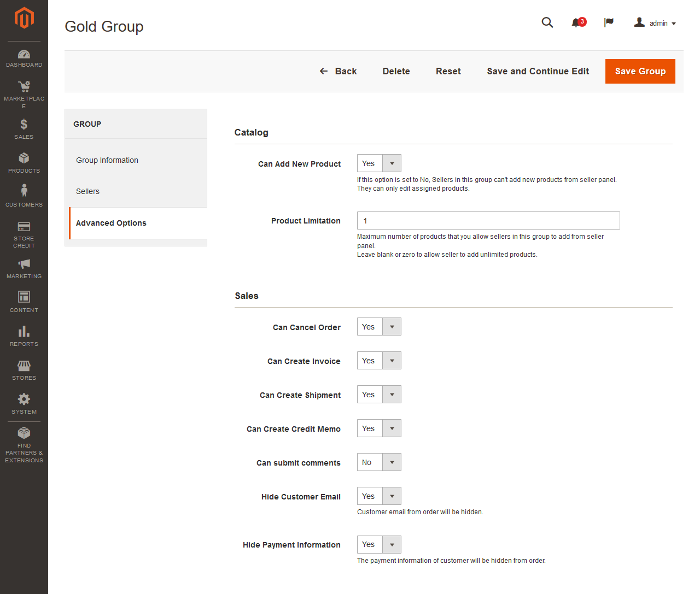
Task: Select the Sales sidebar icon
Action: click(24, 128)
